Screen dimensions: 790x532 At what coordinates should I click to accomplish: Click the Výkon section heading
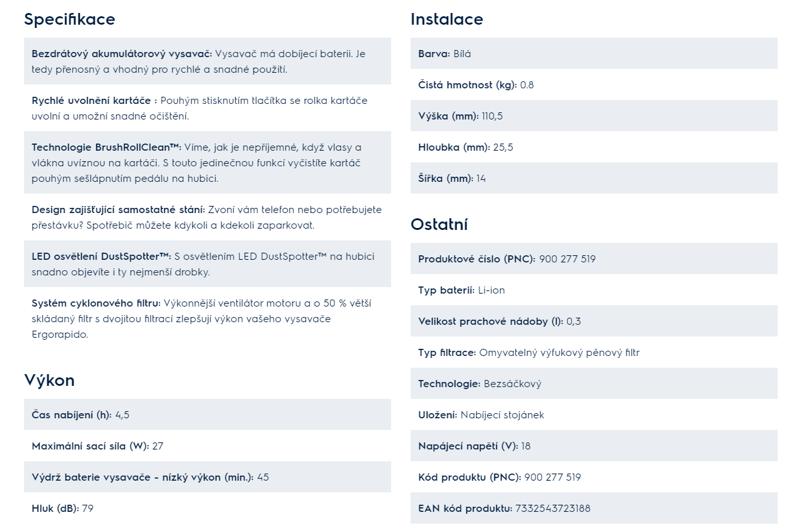49,381
